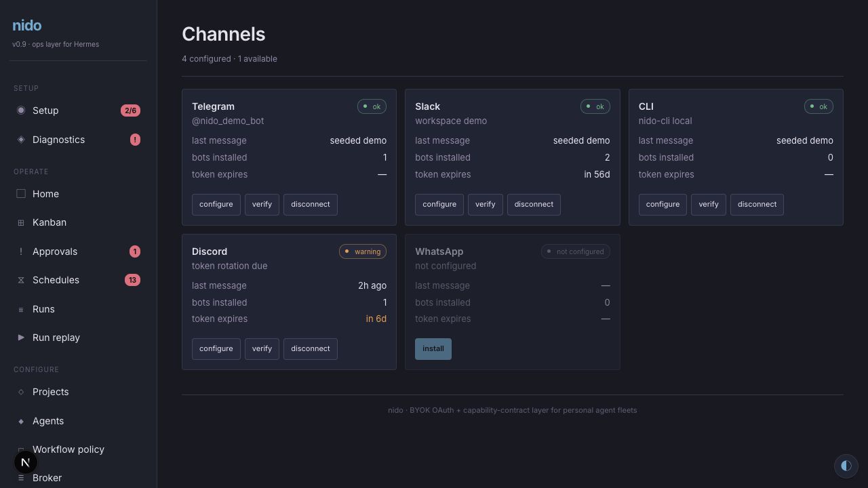Click Telegram's ok status badge
Screen dimensions: 868x488
coord(372,106)
